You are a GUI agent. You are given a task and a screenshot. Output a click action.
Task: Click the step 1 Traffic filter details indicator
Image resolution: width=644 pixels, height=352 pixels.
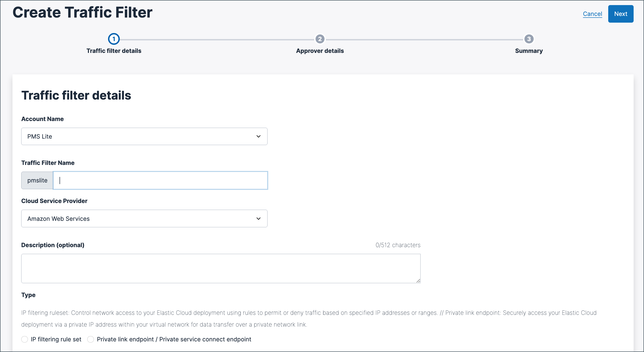114,39
